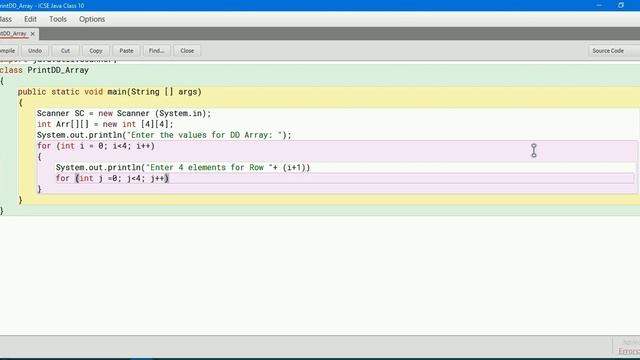Restore the window with the title bar button
Viewport: 640px width, 360px height.
point(621,5)
